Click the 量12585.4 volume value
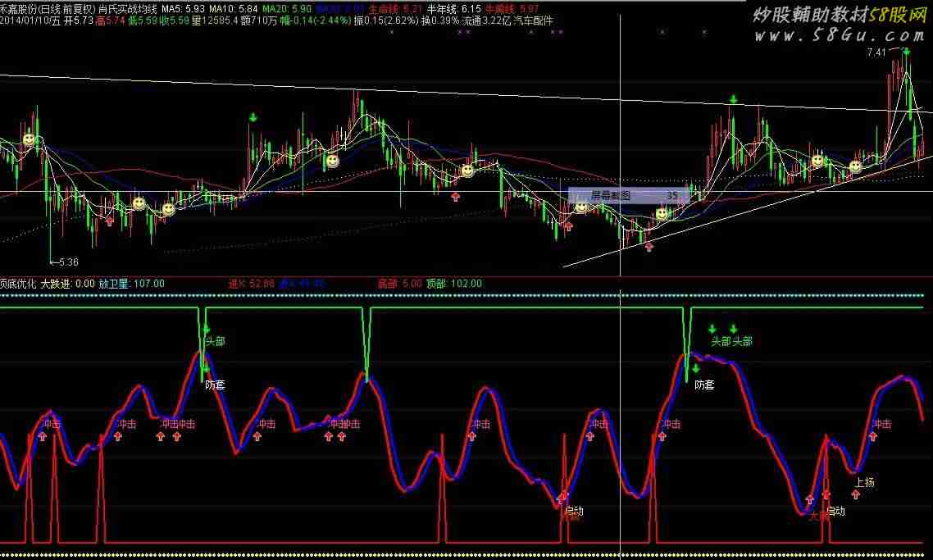This screenshot has width=933, height=560. coord(215,20)
